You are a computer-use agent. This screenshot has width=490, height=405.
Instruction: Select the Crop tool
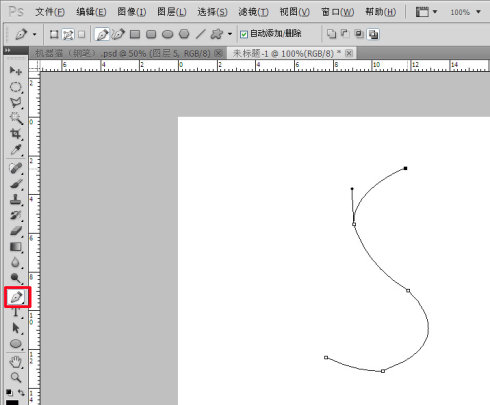(15, 134)
